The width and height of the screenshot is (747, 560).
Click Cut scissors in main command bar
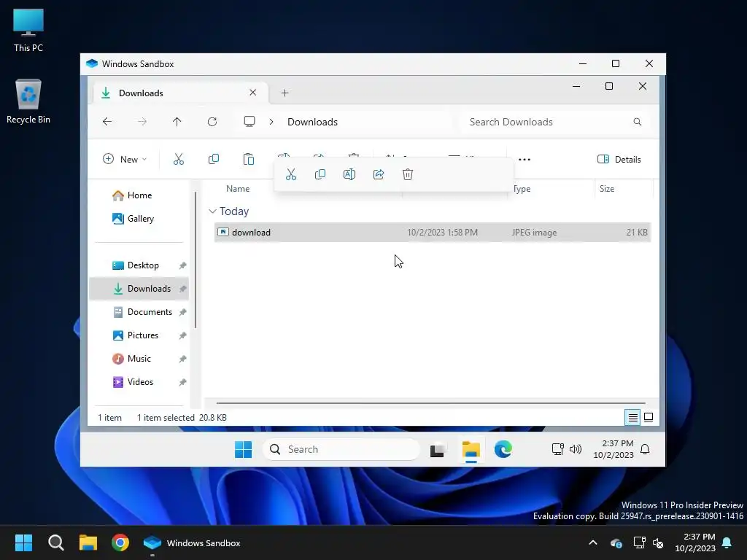179,159
